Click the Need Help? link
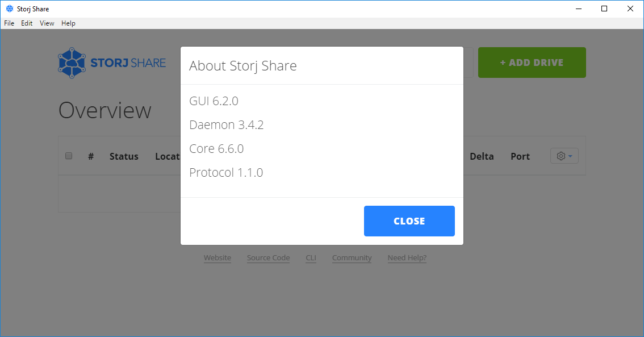644x337 pixels. (407, 257)
